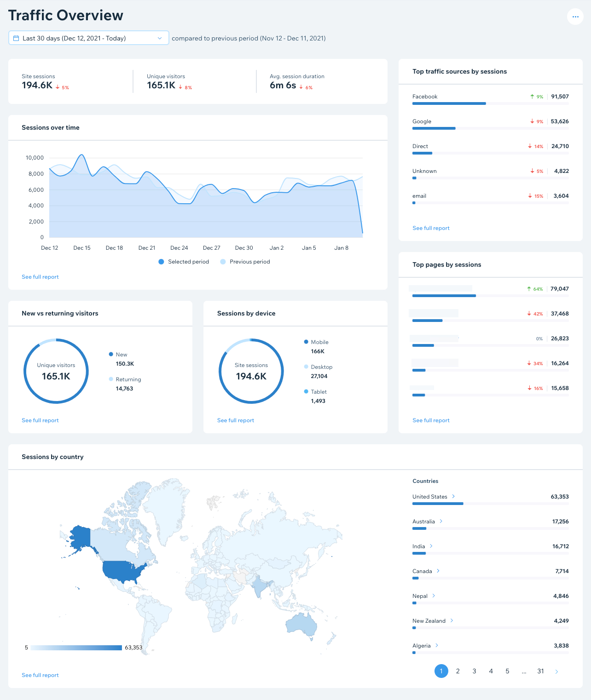Select page 2 of the countries list

tap(458, 671)
